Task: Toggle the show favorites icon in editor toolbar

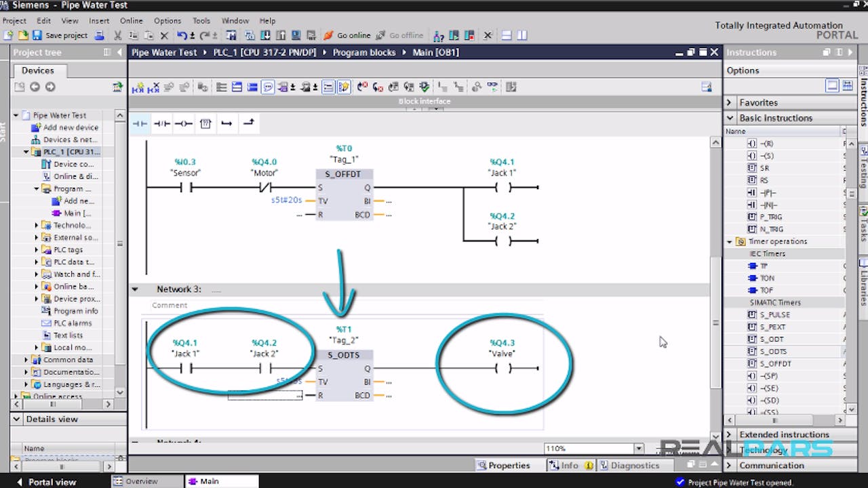Action: click(344, 87)
